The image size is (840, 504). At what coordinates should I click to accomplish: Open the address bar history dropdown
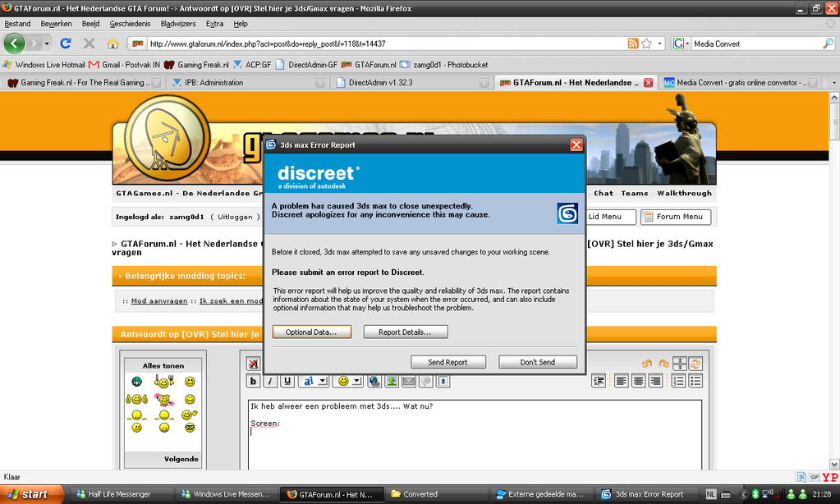pyautogui.click(x=659, y=44)
